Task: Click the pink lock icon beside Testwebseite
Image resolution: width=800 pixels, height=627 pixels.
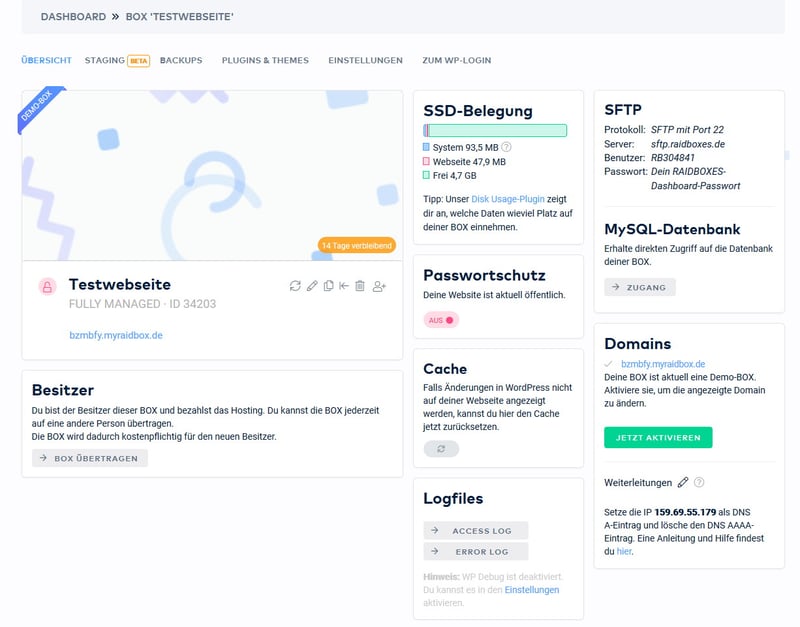Action: pyautogui.click(x=47, y=287)
